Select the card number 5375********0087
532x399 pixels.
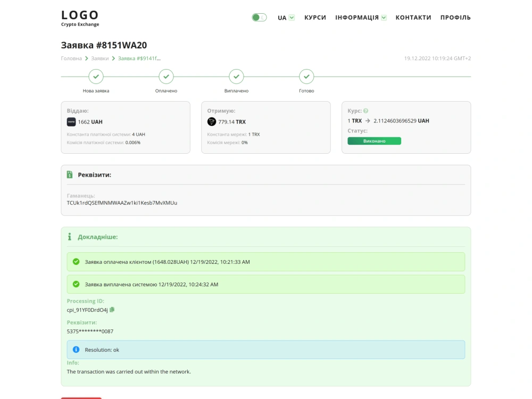pyautogui.click(x=90, y=331)
